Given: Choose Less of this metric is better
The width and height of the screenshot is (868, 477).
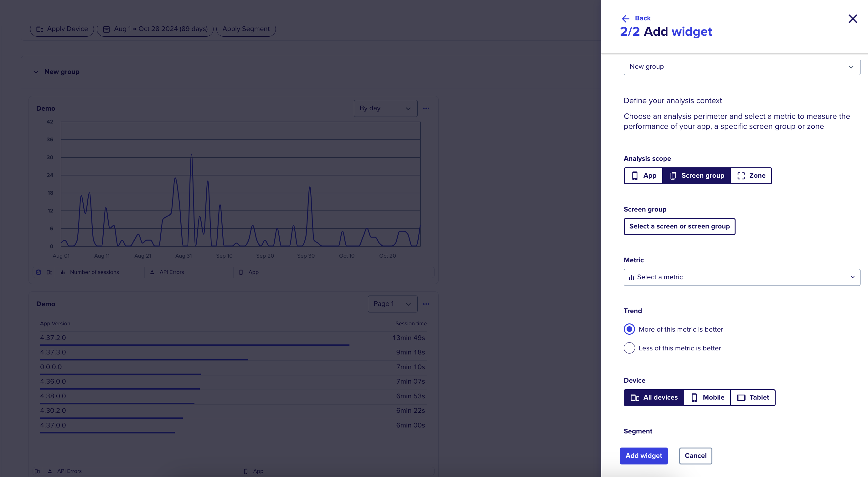Looking at the screenshot, I should (x=629, y=348).
